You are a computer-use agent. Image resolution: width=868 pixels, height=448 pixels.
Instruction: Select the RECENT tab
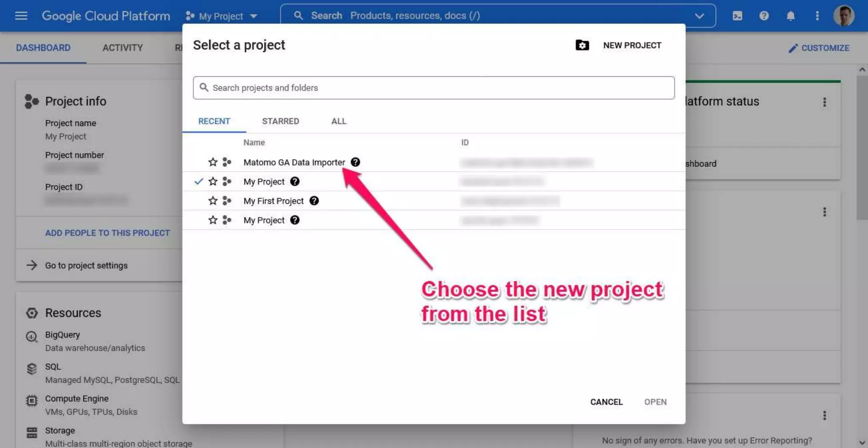tap(214, 121)
